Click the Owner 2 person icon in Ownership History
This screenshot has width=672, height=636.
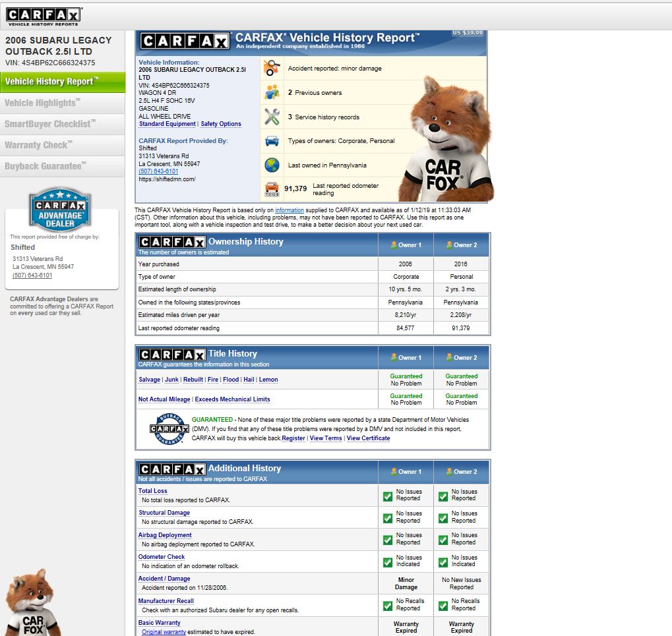pos(449,245)
